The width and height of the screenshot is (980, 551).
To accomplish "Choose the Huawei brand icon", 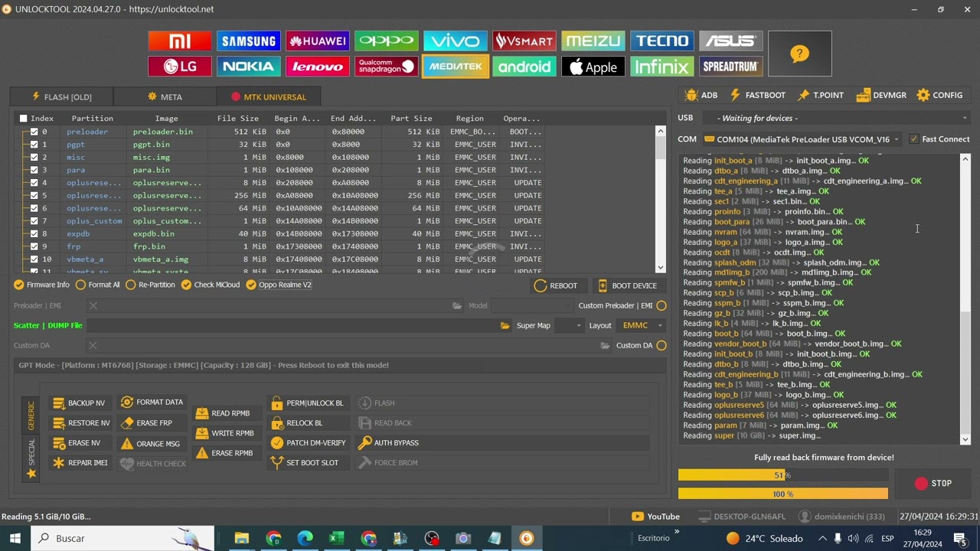I will [x=318, y=41].
